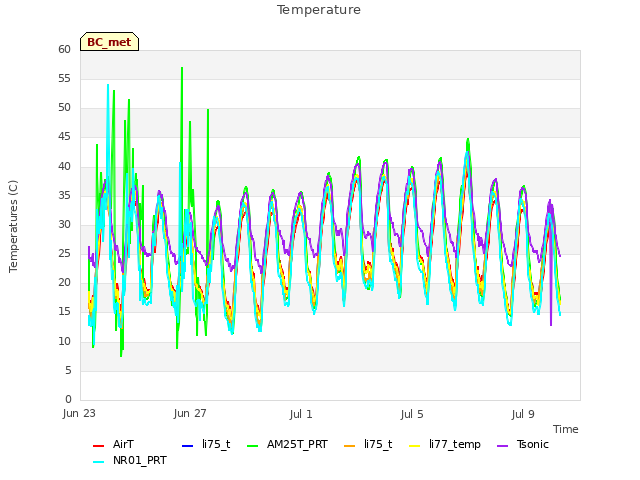
Task: Click the 5 y-axis tick label
Action: point(68,371)
